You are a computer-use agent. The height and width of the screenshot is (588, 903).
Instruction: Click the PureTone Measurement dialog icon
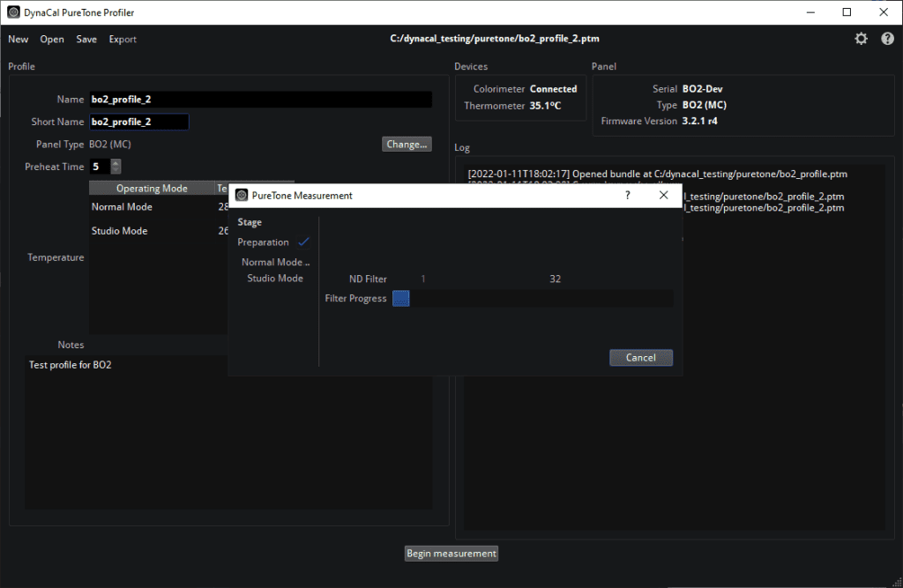pyautogui.click(x=242, y=195)
